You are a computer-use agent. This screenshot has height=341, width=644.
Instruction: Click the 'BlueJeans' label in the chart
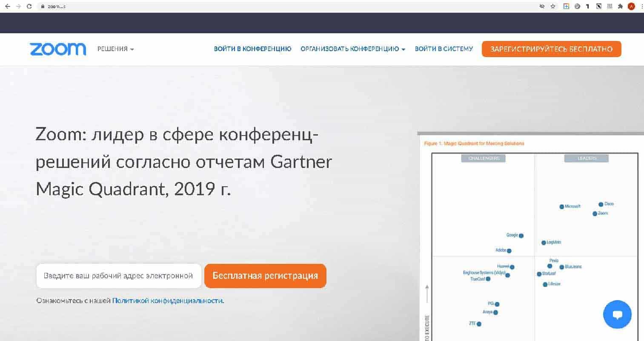573,267
